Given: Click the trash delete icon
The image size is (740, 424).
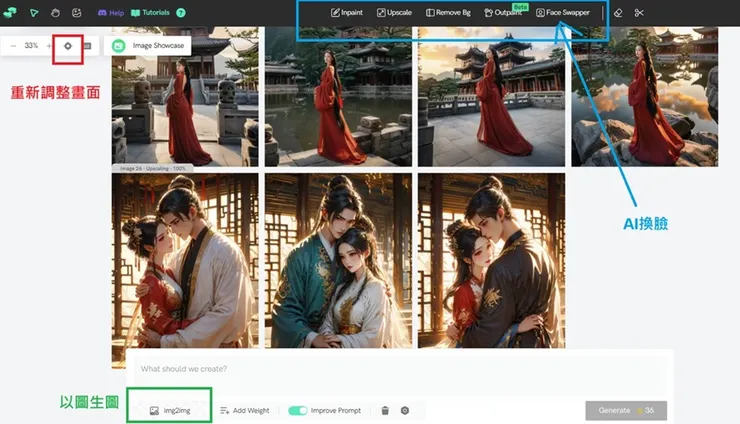Looking at the screenshot, I should [385, 411].
